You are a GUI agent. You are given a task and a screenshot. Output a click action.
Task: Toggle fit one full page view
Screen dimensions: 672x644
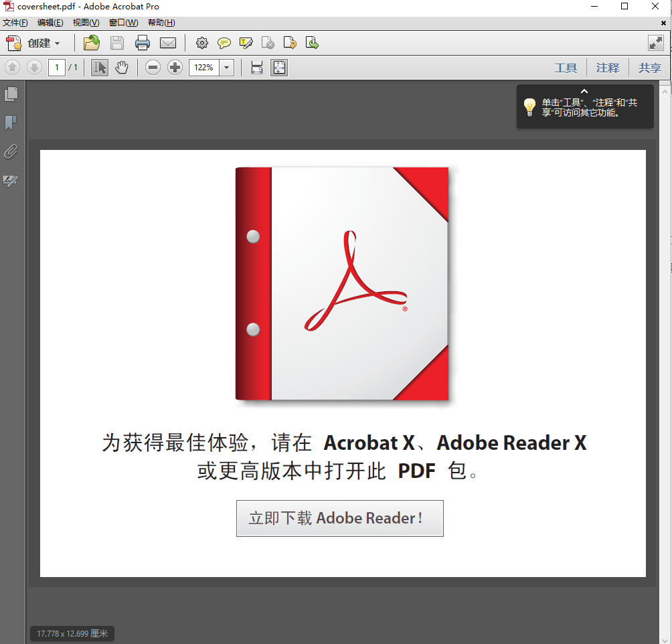point(279,68)
